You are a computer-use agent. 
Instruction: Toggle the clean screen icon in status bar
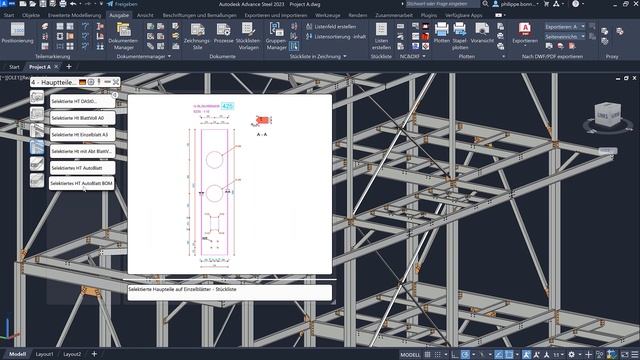click(624, 355)
